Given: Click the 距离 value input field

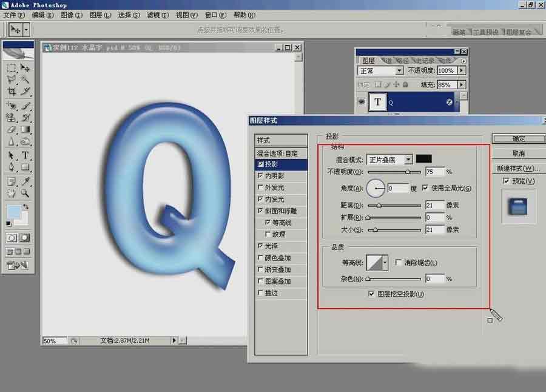Looking at the screenshot, I should click(x=434, y=205).
